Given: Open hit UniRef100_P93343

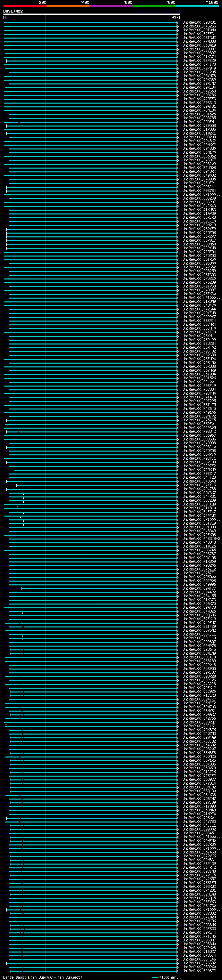Looking at the screenshot, I should click(x=199, y=103).
